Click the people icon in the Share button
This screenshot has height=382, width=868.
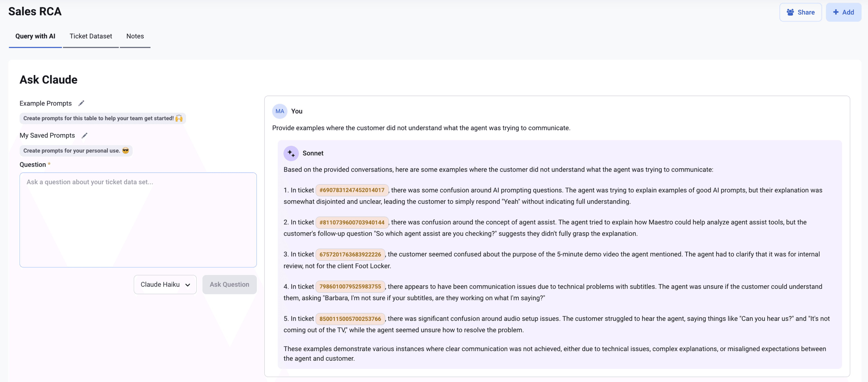tap(790, 12)
